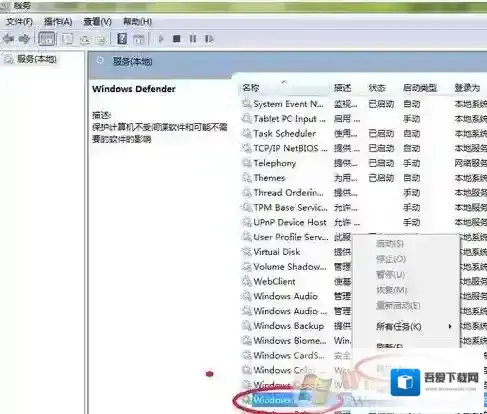Viewport: 487px width, 414px height.
Task: Click the Start service play icon
Action: coord(161,39)
